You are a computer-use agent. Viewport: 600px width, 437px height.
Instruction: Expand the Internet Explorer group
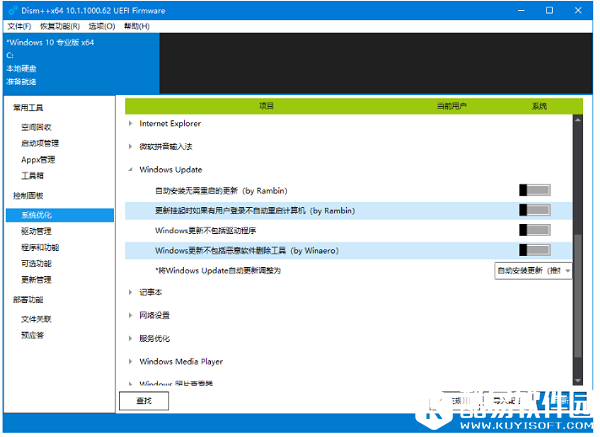[x=130, y=124]
